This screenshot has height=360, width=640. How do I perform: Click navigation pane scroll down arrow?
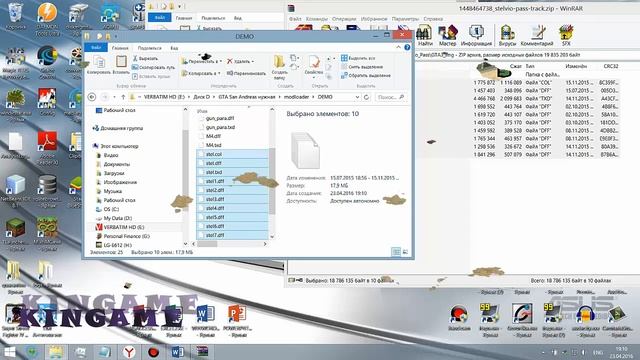click(185, 244)
